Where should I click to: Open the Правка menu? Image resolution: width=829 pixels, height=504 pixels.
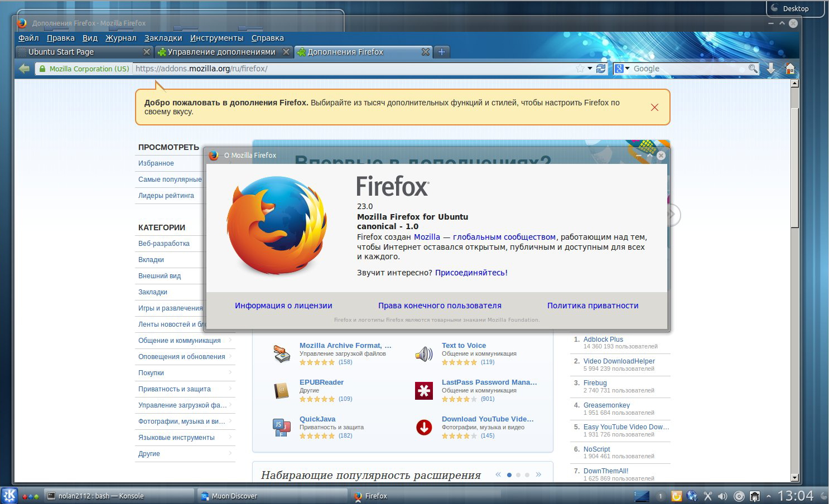(x=61, y=38)
